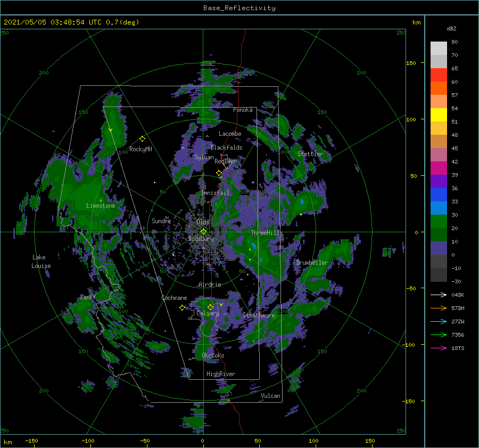Pick the magenta swatch between 42 and 39 dBZ
The height and width of the screenshot is (448, 479).
(x=439, y=168)
